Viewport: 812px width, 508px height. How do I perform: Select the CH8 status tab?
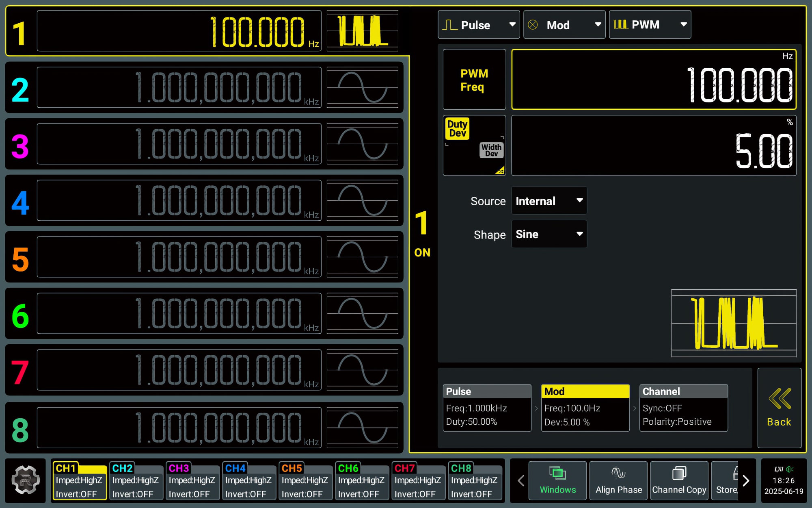click(x=475, y=481)
